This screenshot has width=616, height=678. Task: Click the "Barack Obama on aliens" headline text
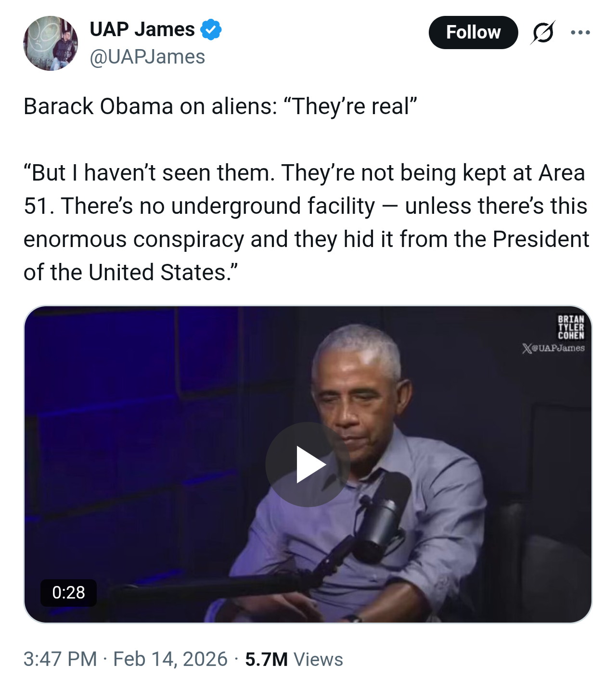click(x=220, y=106)
